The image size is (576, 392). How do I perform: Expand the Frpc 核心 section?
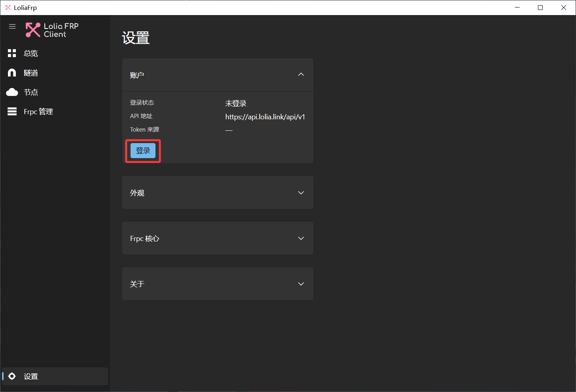[218, 238]
